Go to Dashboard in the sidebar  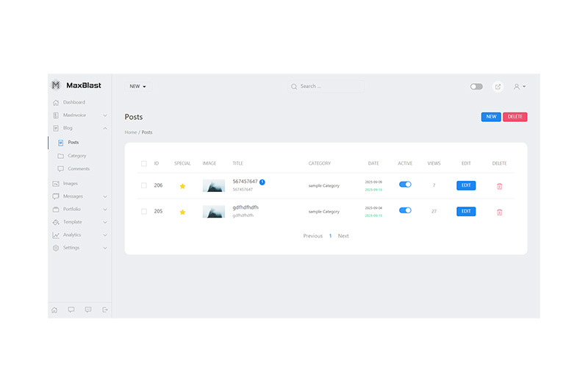tap(73, 102)
